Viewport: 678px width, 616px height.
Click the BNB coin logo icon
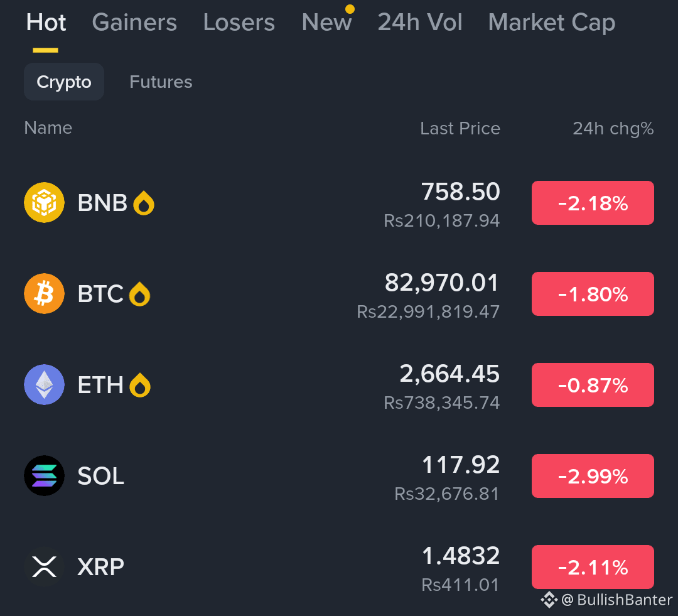pos(44,202)
